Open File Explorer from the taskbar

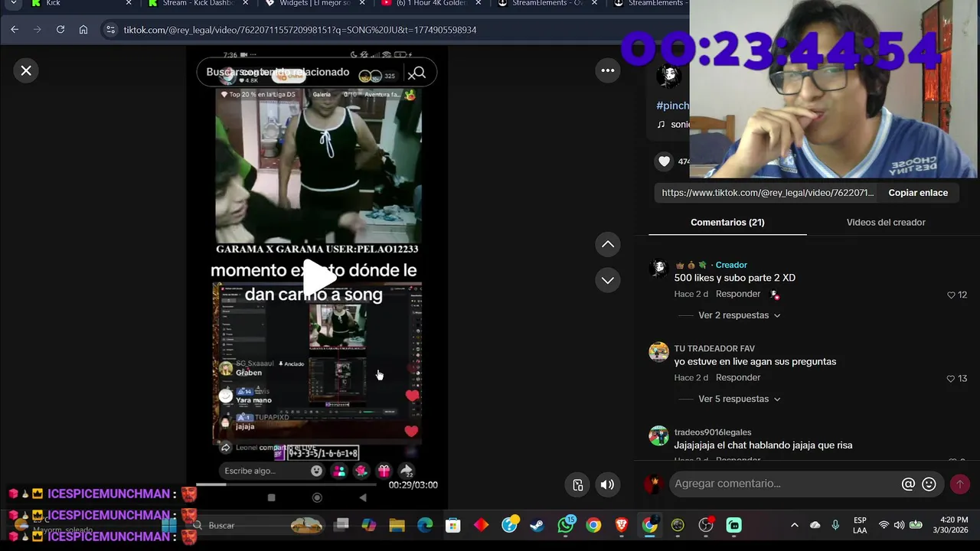pos(397,525)
